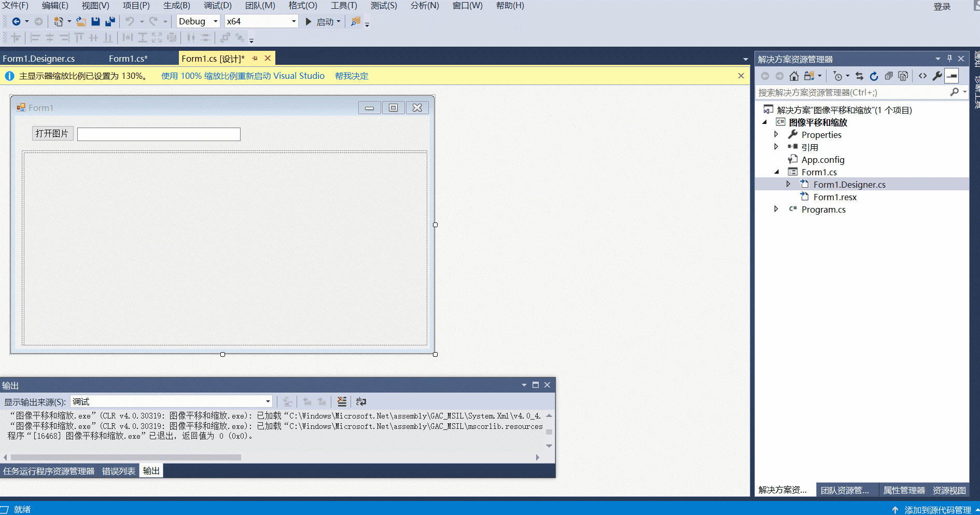This screenshot has width=980, height=515.
Task: Click the Redo arrow icon
Action: click(x=153, y=21)
